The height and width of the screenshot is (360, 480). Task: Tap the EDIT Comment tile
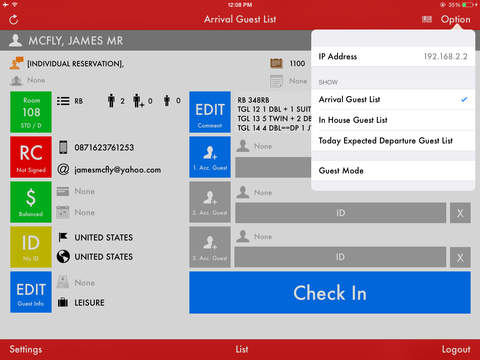click(210, 112)
